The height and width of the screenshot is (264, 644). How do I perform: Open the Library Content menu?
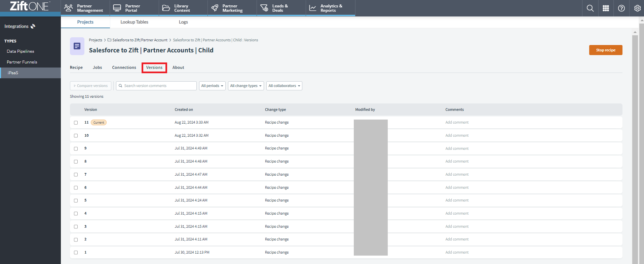pyautogui.click(x=183, y=8)
